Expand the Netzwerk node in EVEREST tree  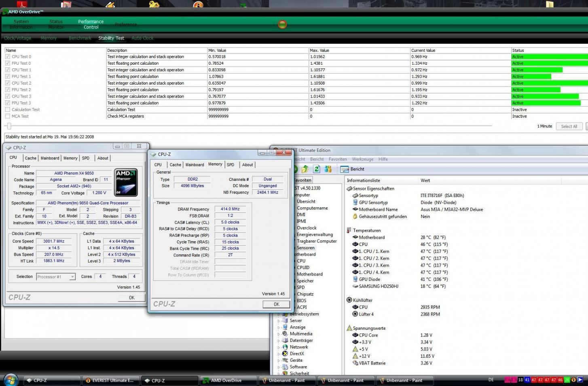click(x=279, y=347)
